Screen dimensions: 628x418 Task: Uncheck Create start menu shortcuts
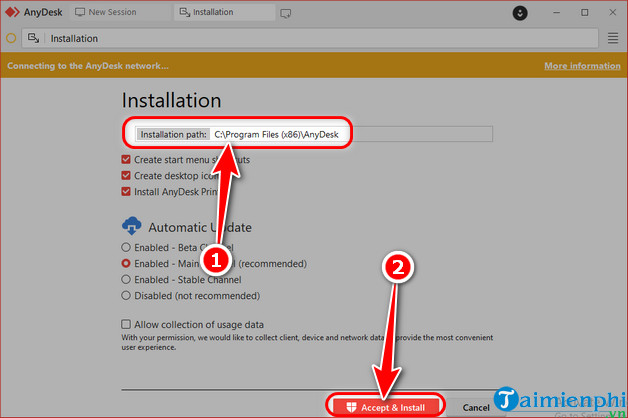[126, 160]
